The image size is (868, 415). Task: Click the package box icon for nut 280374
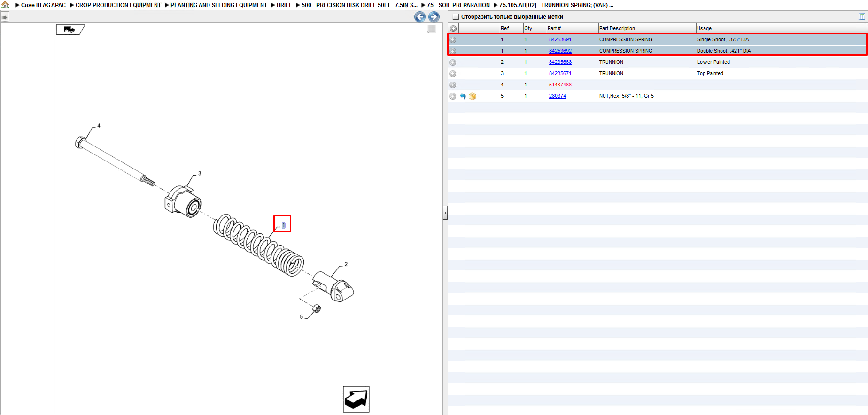473,96
